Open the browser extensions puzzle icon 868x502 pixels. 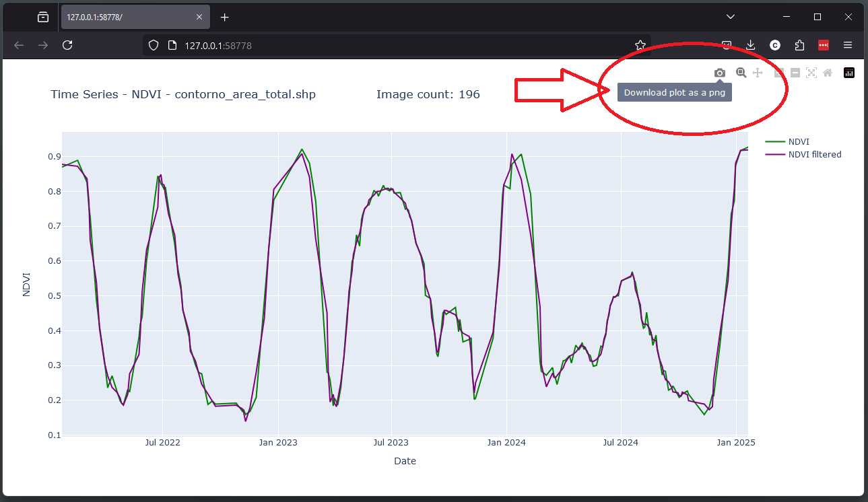coord(799,45)
